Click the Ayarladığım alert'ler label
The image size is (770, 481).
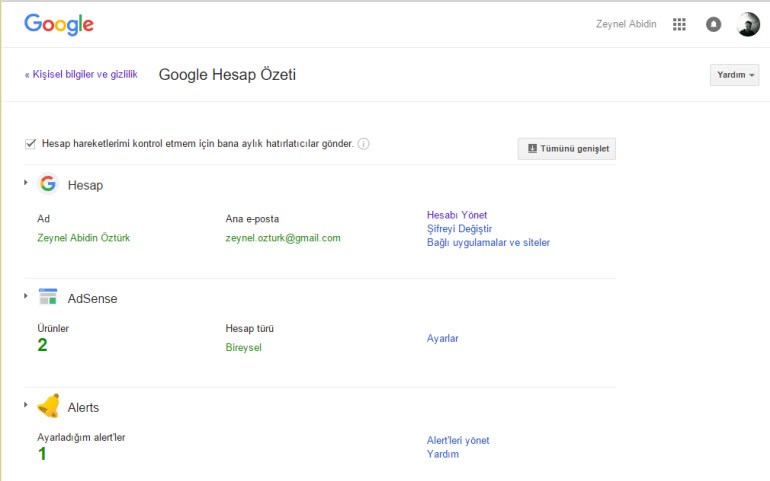point(81,437)
